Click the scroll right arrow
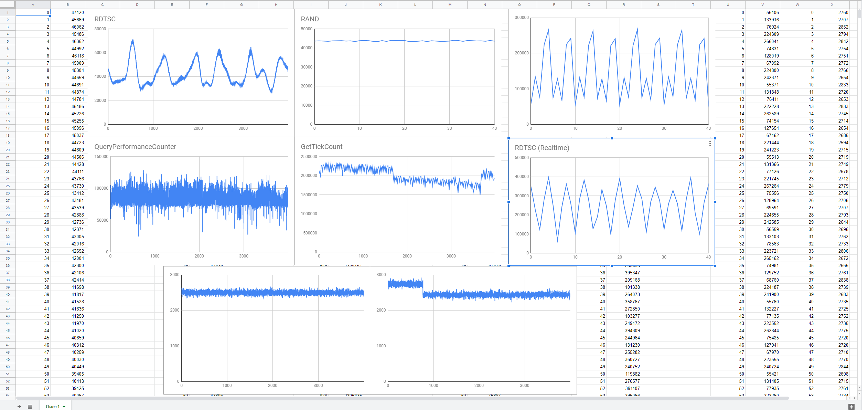Image resolution: width=868 pixels, height=410 pixels. pos(854,398)
